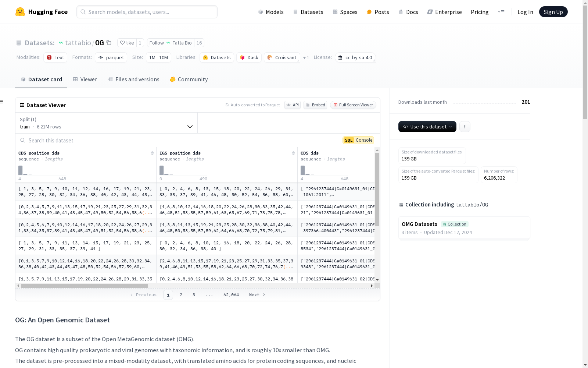
Task: Open Models in the top navigation
Action: point(271,12)
